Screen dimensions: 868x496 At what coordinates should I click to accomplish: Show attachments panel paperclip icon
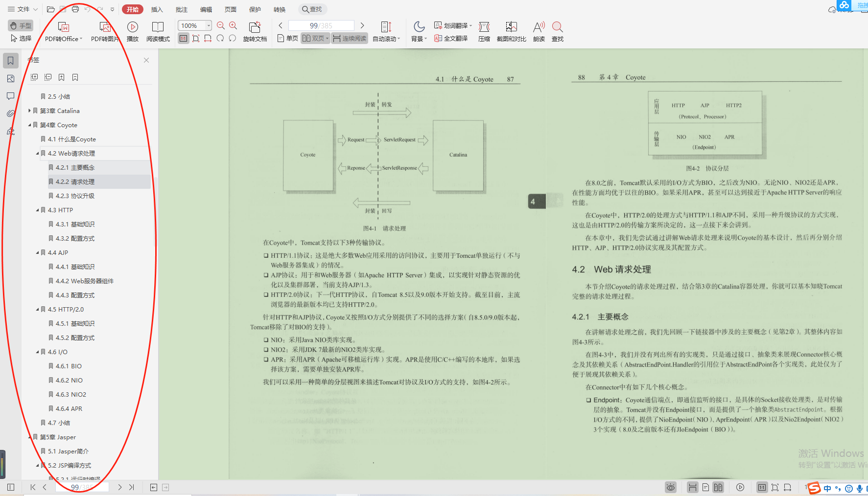pos(11,113)
